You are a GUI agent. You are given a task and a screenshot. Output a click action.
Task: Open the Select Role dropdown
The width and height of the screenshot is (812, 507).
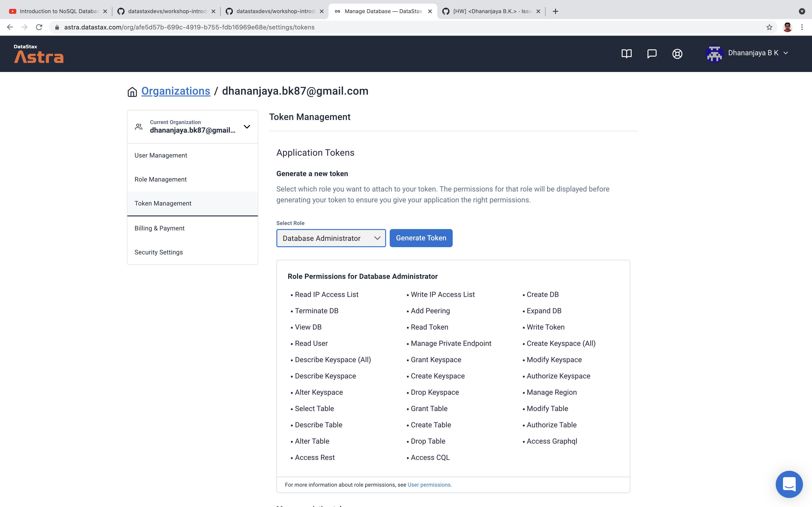pyautogui.click(x=331, y=238)
